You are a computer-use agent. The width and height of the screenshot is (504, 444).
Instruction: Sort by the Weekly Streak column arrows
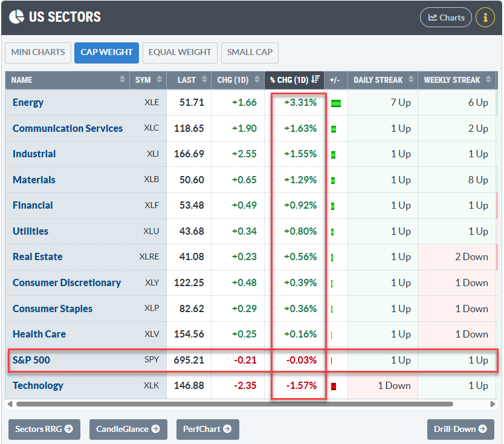point(488,79)
